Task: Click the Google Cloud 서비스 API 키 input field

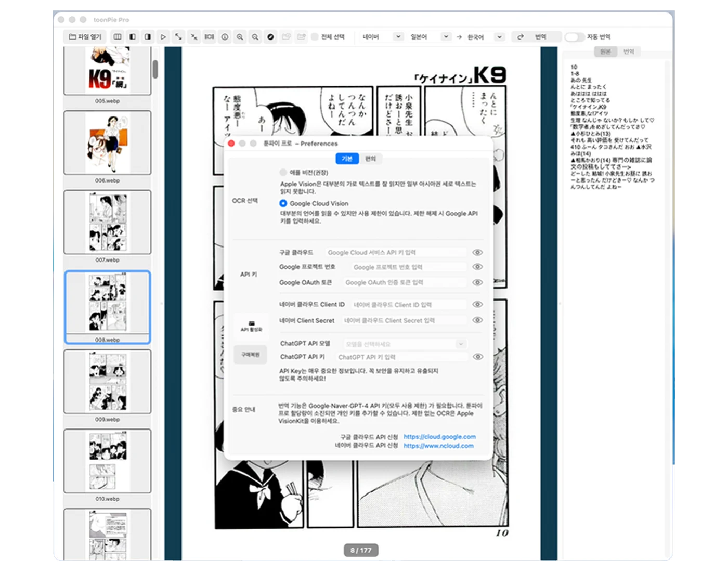Action: 396,252
